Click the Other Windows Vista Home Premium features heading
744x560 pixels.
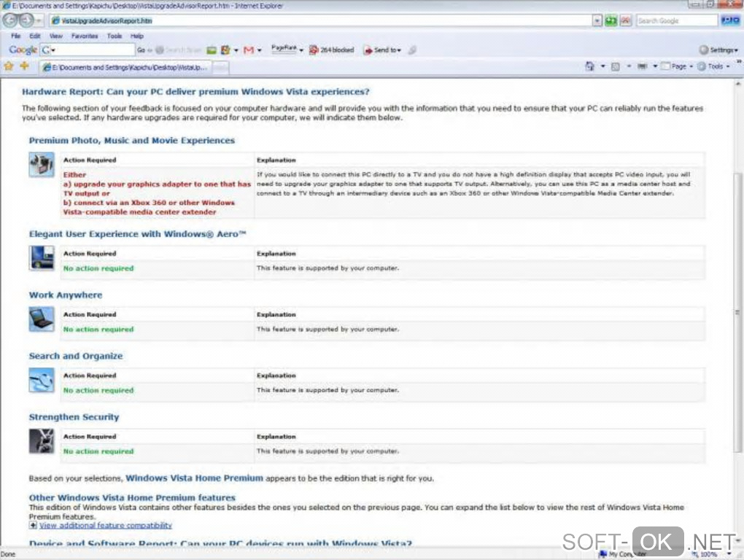point(132,497)
